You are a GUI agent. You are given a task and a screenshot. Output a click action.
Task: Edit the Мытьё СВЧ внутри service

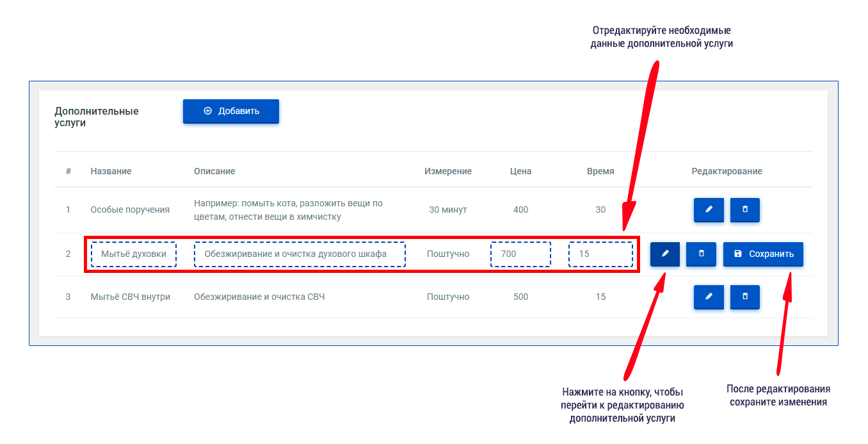click(709, 297)
